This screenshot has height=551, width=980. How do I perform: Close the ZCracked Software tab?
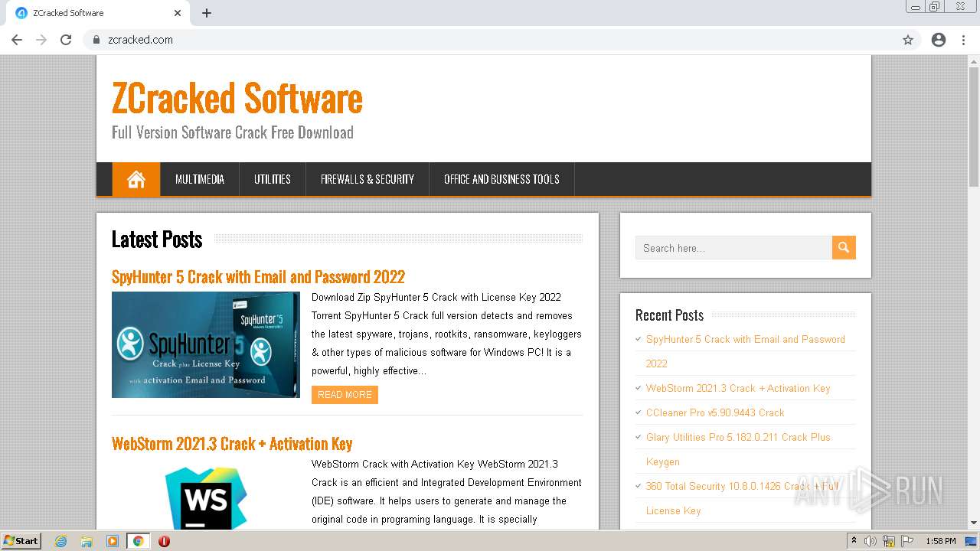178,13
